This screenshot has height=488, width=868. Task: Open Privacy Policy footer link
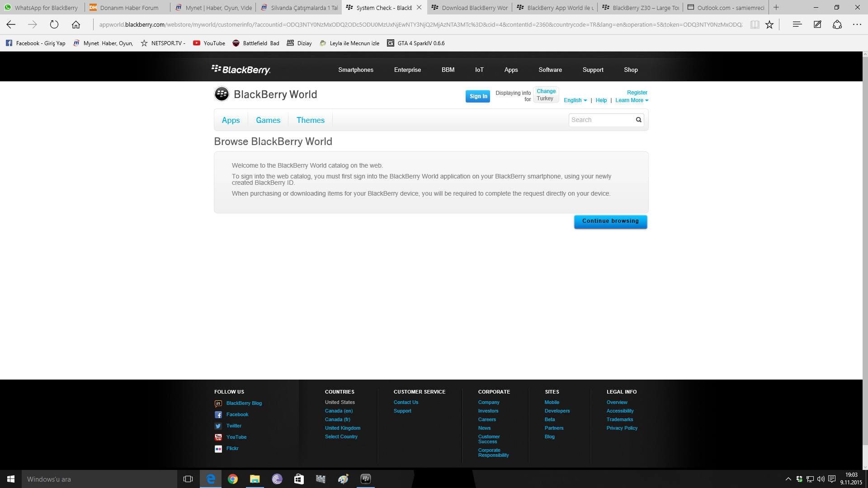point(622,428)
